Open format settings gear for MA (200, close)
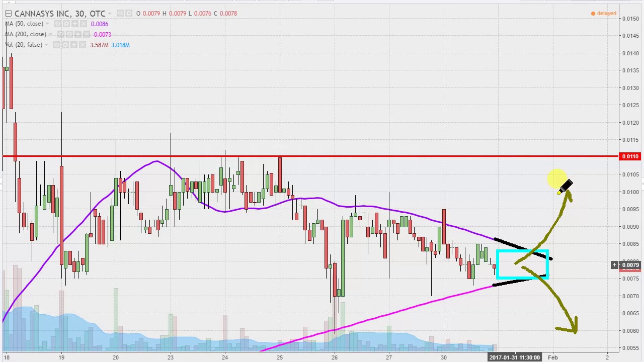This screenshot has width=644, height=362. click(69, 34)
